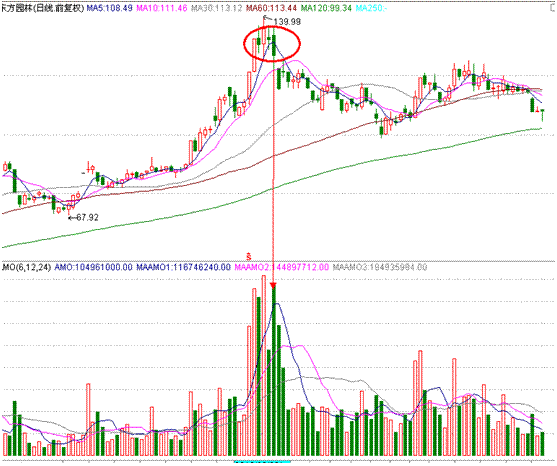Viewport: 557px width, 466px height.
Task: Click the red ellipse annotation around the price peak
Action: point(272,44)
